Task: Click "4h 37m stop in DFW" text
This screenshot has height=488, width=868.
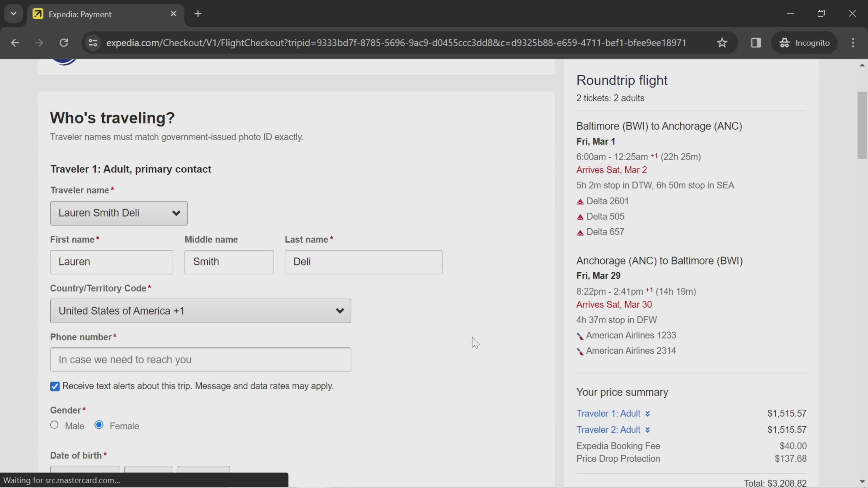Action: click(x=616, y=320)
